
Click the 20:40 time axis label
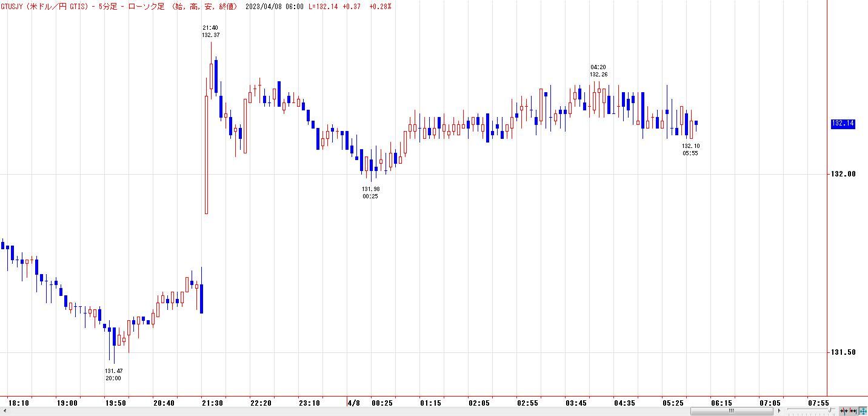tap(164, 403)
